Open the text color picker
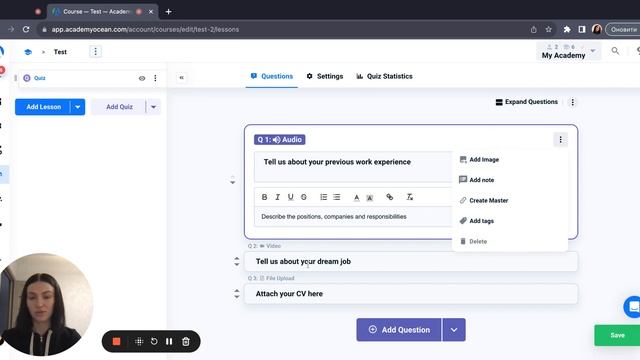Screen dimensions: 640x360 pyautogui.click(x=357, y=198)
